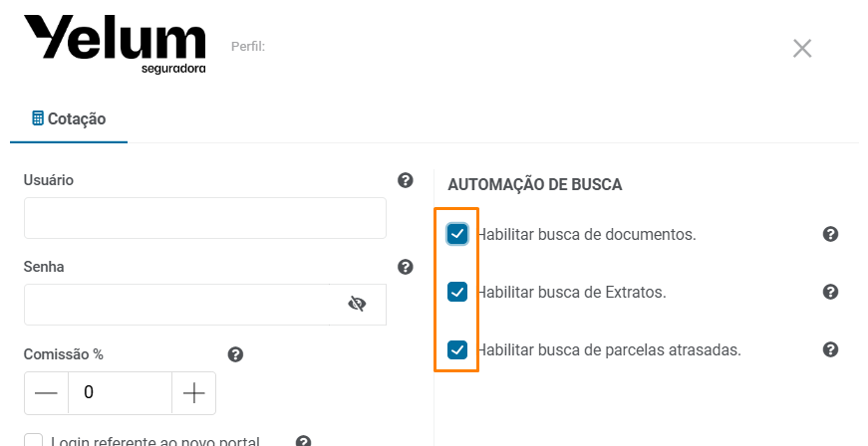Screen dimensions: 868x446
Task: Show password using the crossed-eye icon
Action: click(357, 304)
